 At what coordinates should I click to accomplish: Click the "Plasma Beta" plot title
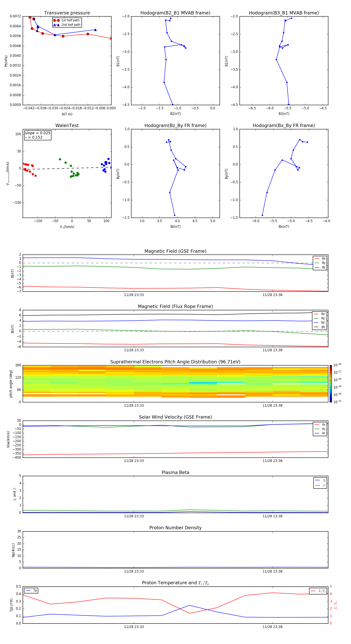coord(175,473)
